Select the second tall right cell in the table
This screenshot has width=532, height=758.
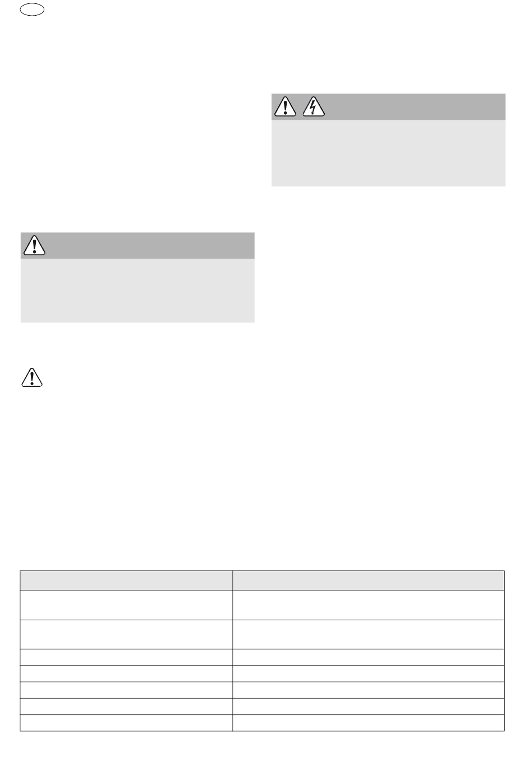[368, 634]
